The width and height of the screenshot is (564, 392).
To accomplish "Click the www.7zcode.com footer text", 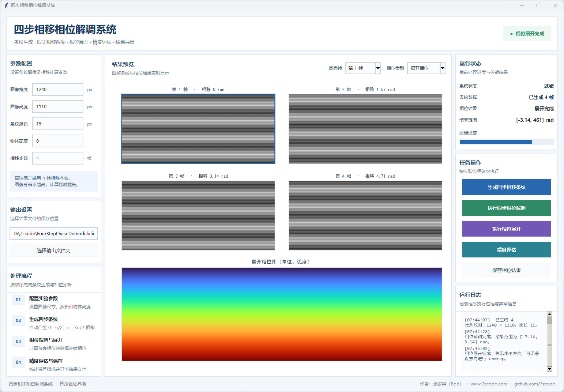I will click(x=489, y=384).
